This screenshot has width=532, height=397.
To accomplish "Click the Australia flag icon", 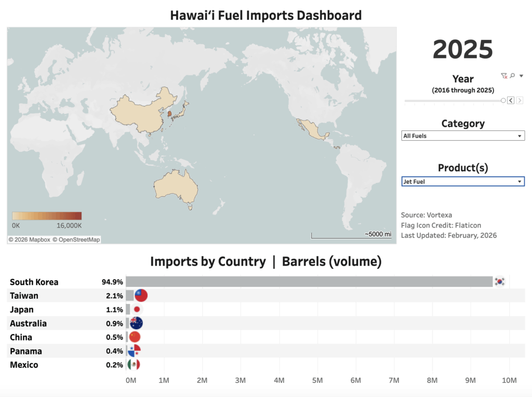I will pyautogui.click(x=136, y=323).
